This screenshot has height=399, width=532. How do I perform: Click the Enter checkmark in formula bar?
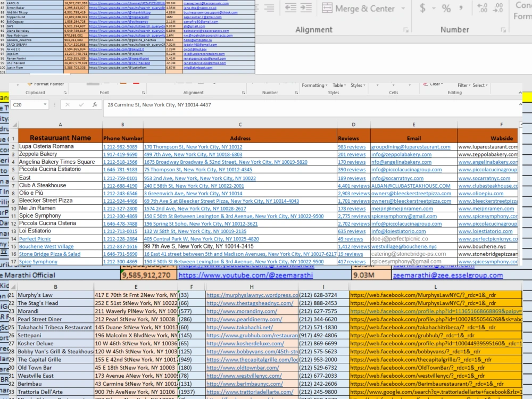(x=81, y=105)
